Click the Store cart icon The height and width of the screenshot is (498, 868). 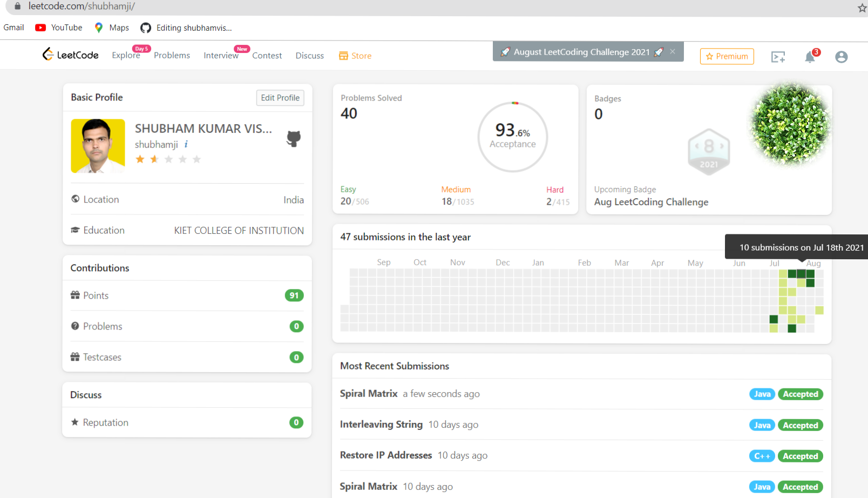343,56
